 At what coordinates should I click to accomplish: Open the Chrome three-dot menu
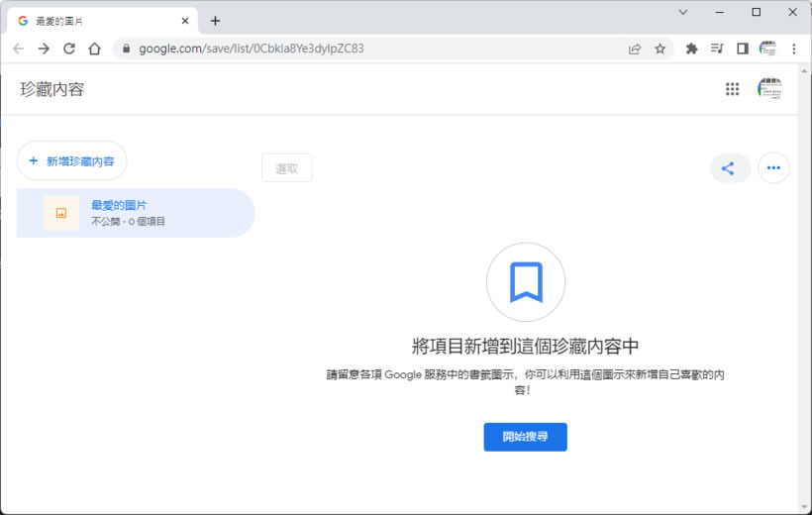(794, 49)
